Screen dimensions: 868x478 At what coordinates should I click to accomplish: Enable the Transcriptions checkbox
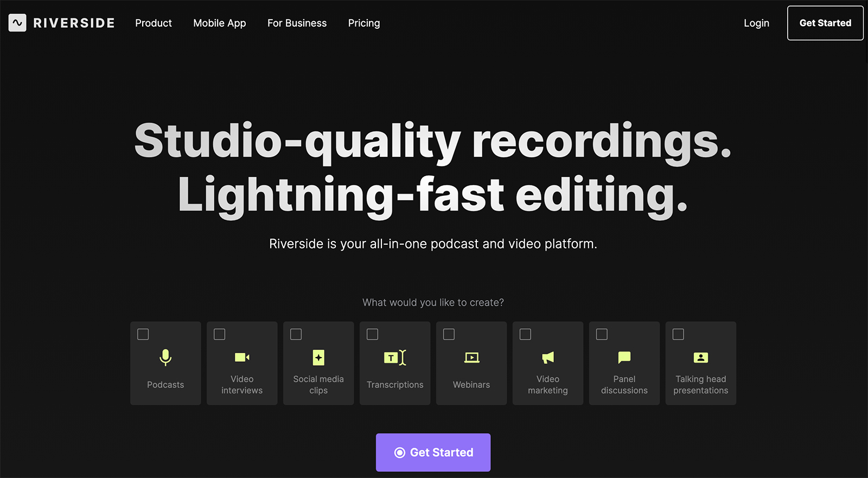click(373, 334)
